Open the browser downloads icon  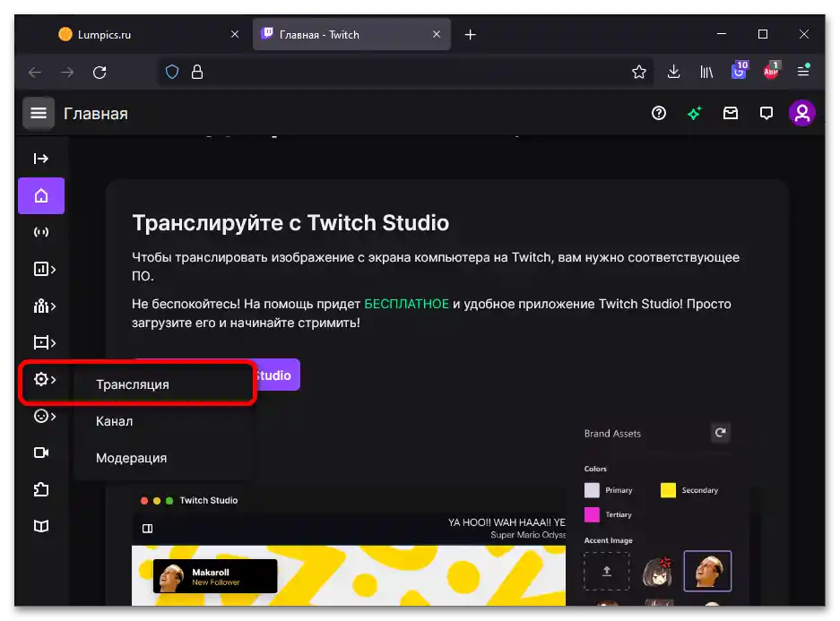click(x=674, y=72)
